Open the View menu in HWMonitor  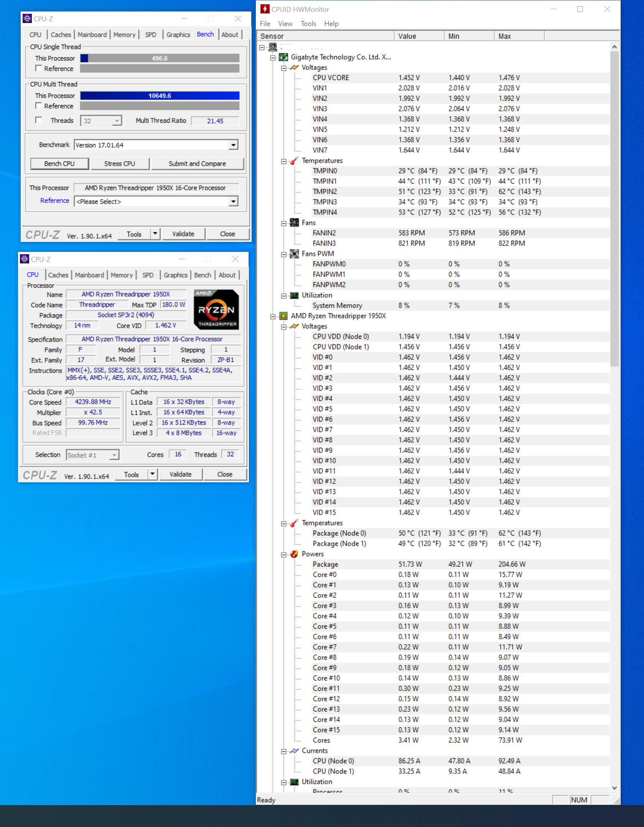[285, 23]
